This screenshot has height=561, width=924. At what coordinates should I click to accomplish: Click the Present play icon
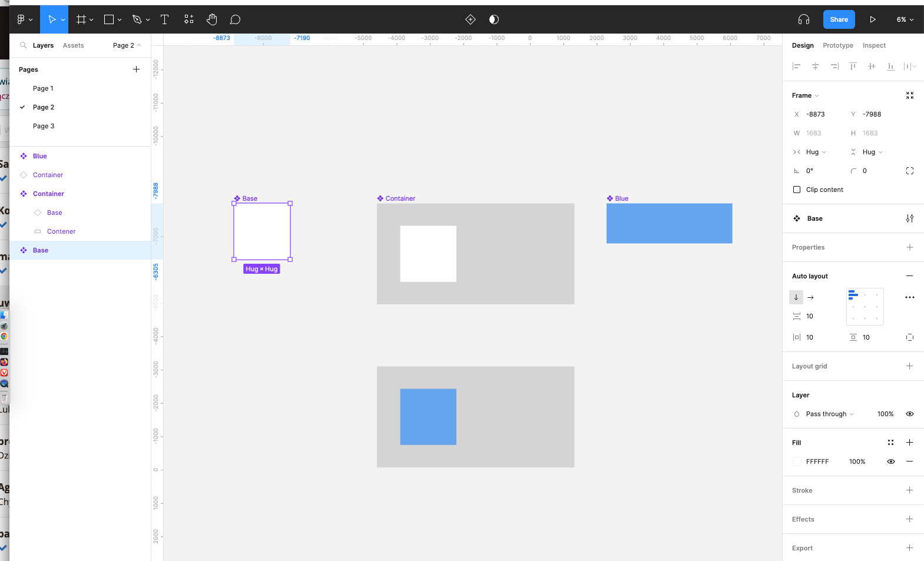coord(873,19)
